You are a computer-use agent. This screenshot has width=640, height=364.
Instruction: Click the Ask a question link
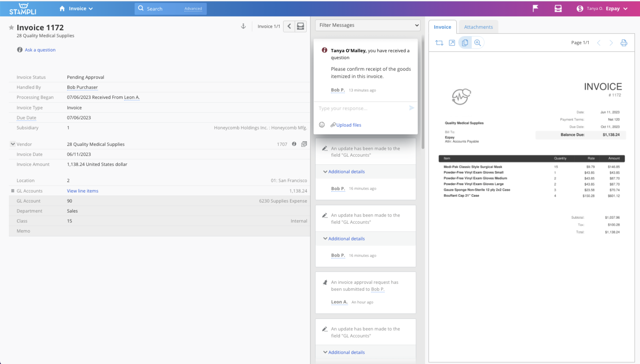[x=40, y=50]
